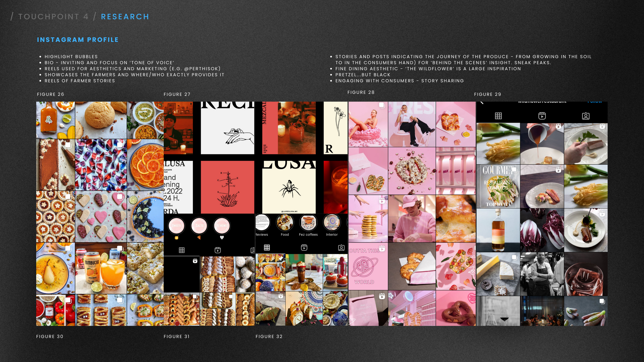Click the FIGURE 27 label
This screenshot has width=644, height=362.
[177, 94]
